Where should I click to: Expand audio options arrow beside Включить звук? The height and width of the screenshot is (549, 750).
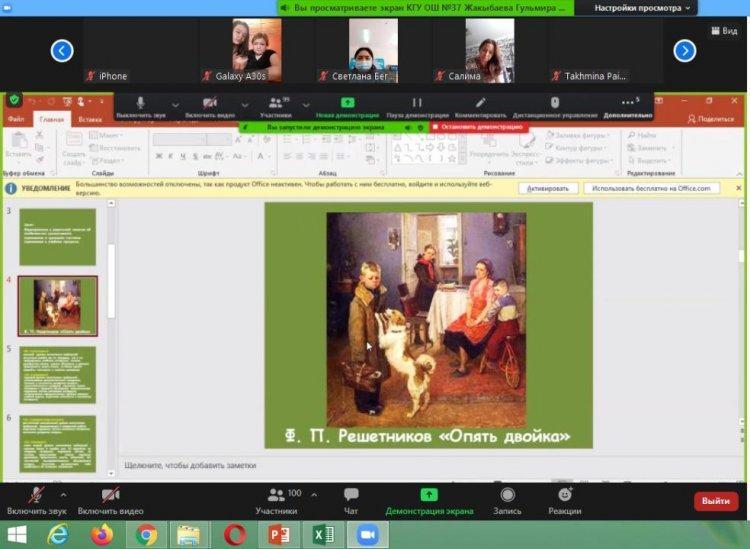tap(63, 494)
